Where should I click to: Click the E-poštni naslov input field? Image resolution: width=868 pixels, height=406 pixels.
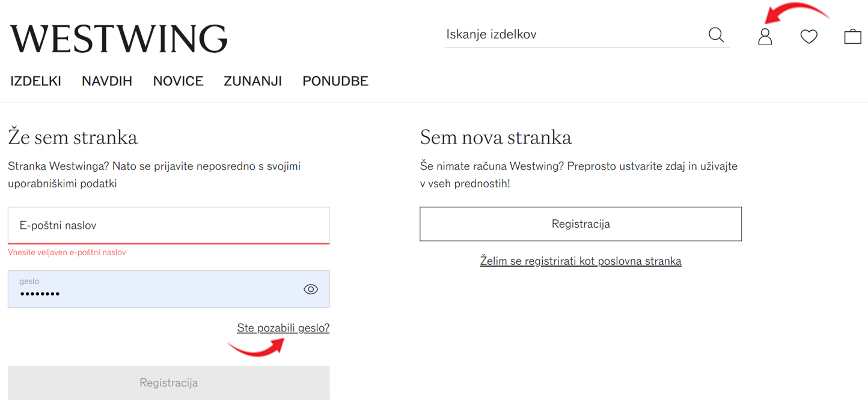tap(168, 226)
